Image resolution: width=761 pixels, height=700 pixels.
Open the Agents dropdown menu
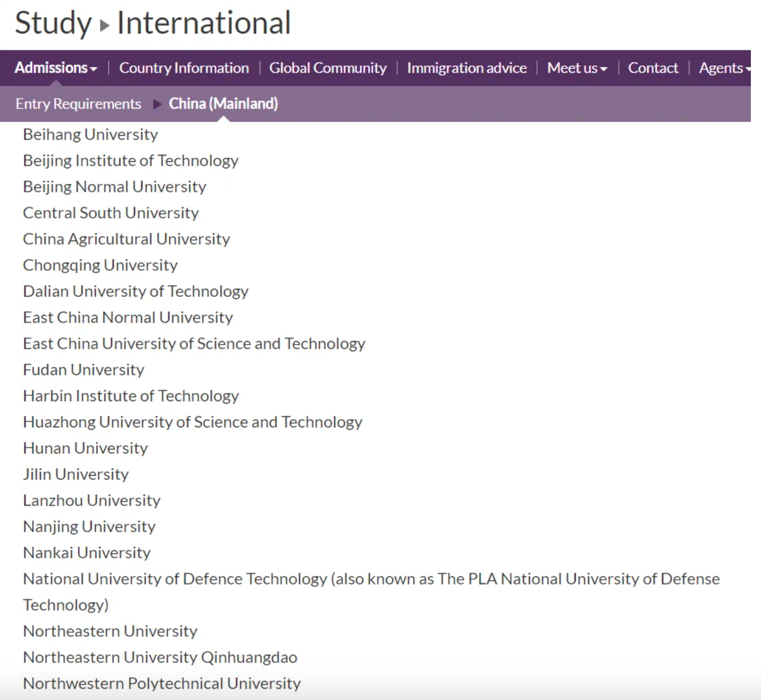(x=724, y=68)
